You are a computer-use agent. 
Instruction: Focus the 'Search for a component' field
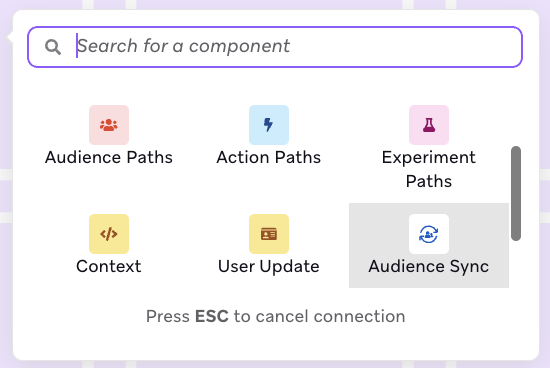pyautogui.click(x=275, y=47)
